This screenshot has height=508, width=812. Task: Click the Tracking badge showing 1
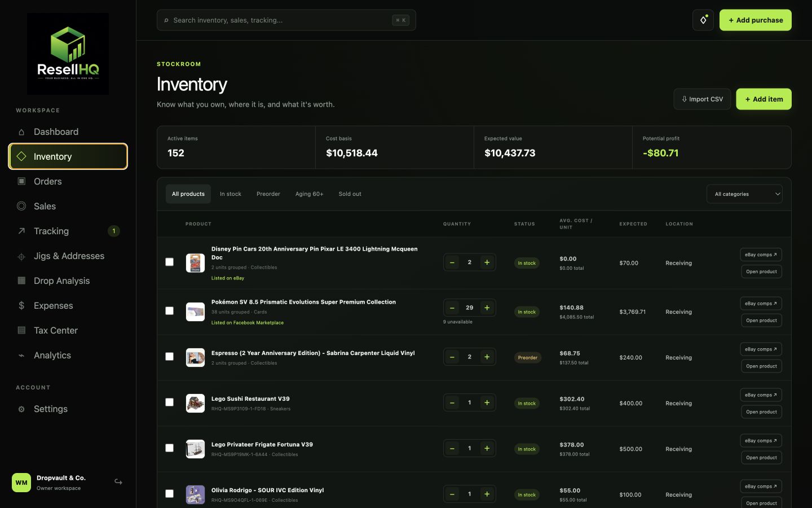tap(113, 231)
